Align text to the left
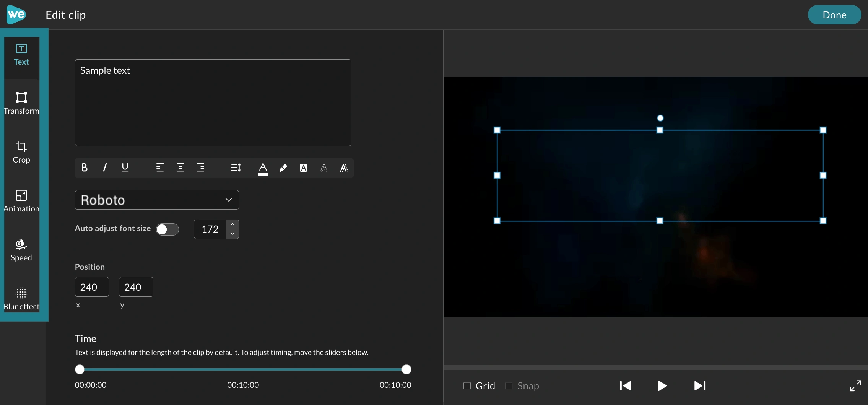 tap(160, 168)
